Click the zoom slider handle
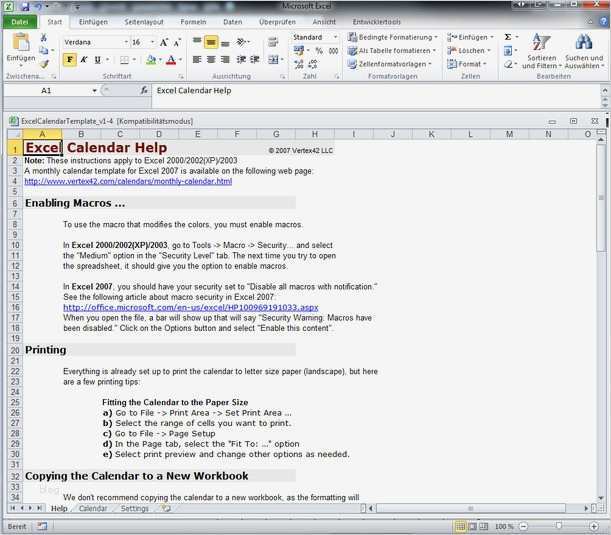This screenshot has width=611, height=535. (559, 526)
